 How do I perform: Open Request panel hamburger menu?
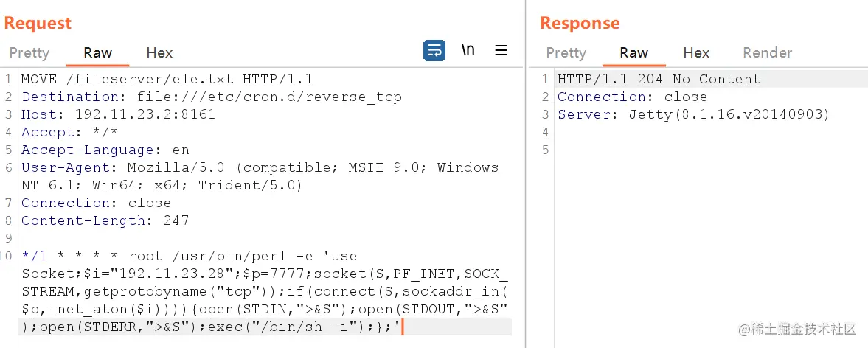click(501, 50)
